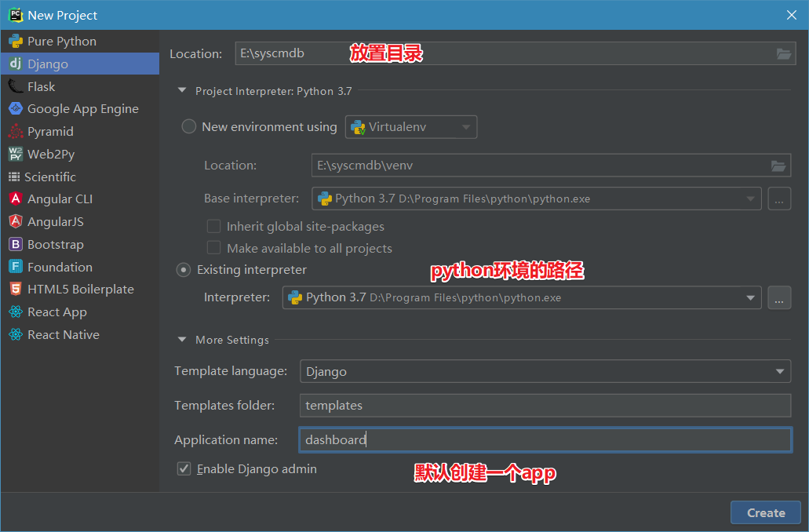Open existing Interpreter dropdown
Viewport: 809px width, 532px height.
tap(522, 297)
